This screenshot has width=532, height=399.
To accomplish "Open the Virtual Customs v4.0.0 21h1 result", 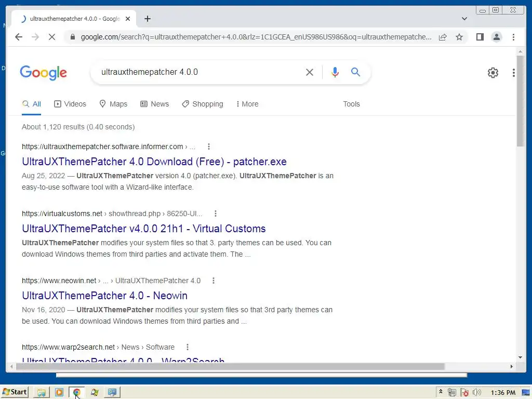I will point(143,229).
